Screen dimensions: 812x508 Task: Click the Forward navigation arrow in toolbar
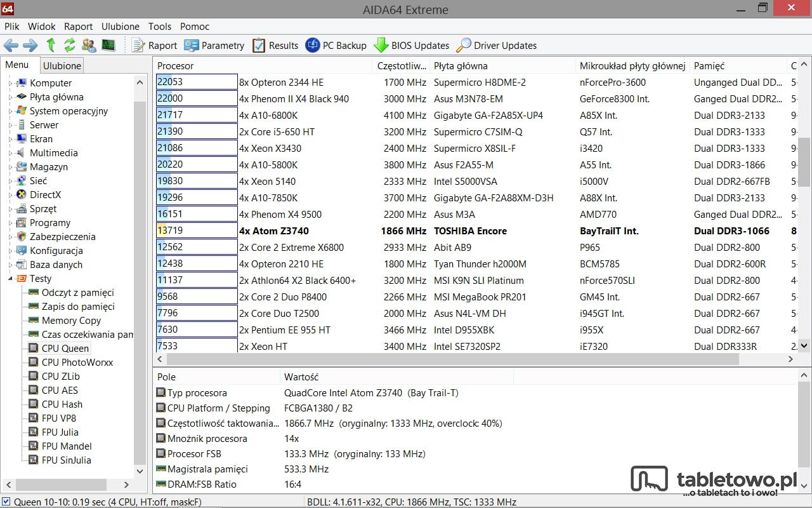(30, 45)
